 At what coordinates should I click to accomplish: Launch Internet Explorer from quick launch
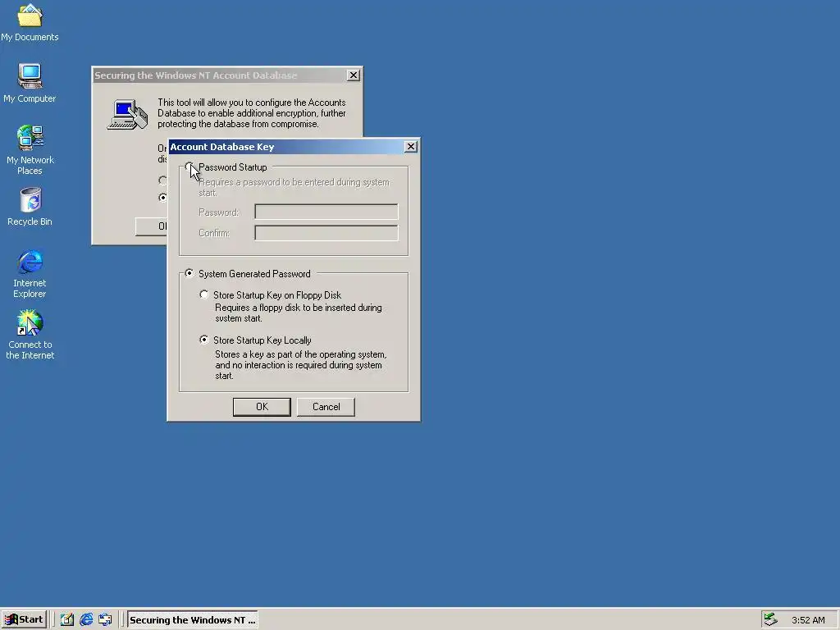86,620
